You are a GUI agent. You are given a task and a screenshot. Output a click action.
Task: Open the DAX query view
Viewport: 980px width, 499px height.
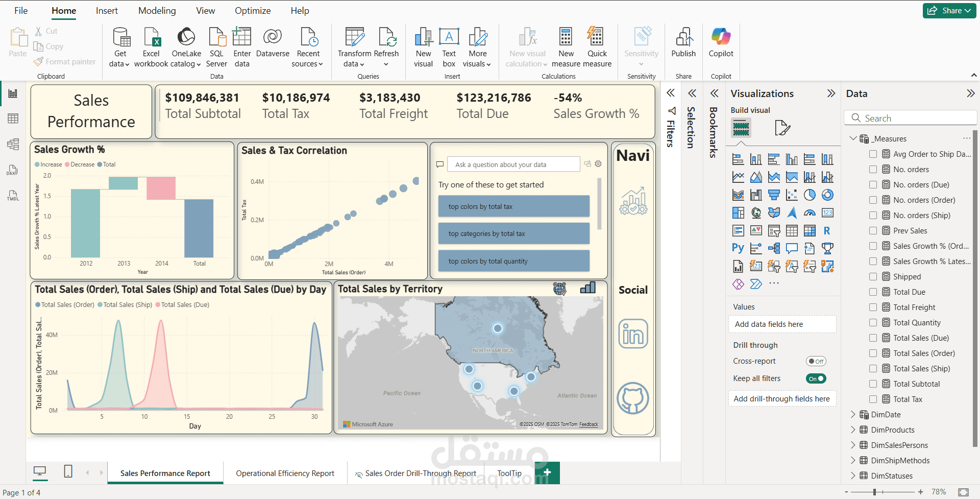13,170
